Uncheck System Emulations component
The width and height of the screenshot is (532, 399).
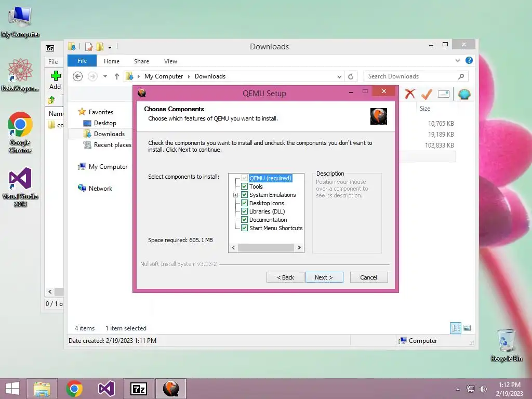[244, 195]
